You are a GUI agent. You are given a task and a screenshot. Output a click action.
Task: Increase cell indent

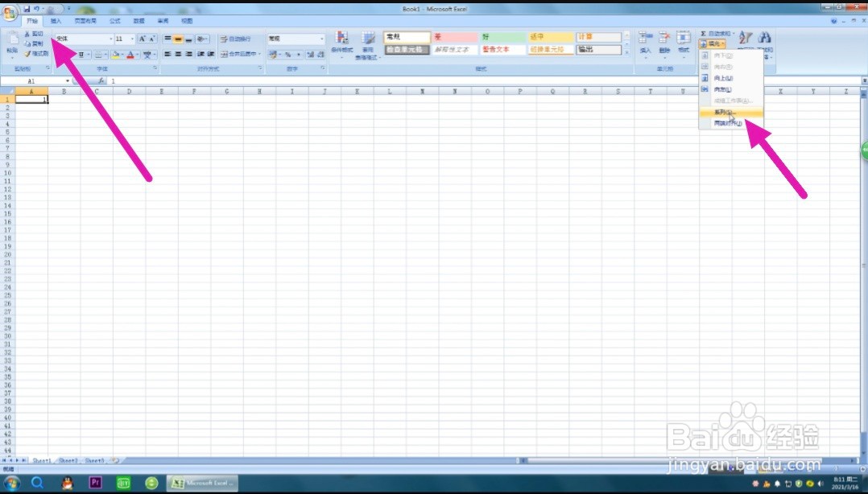[x=211, y=54]
